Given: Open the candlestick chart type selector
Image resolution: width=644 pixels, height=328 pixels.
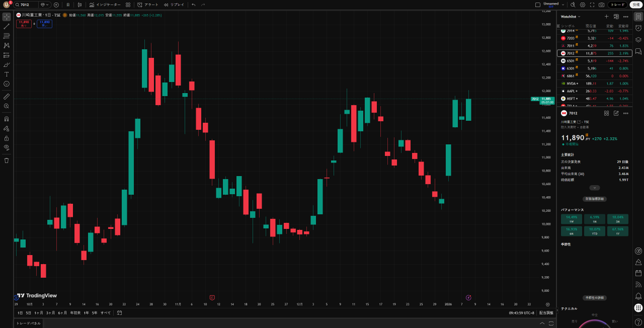Looking at the screenshot, I should [80, 4].
